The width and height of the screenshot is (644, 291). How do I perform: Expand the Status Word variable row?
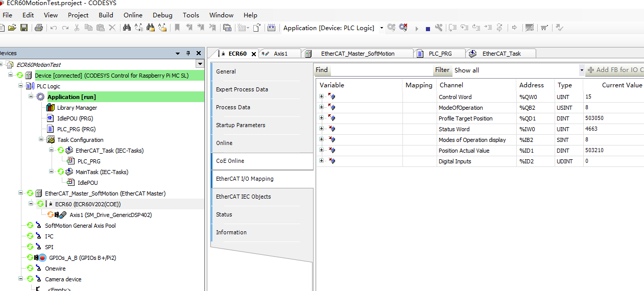point(322,129)
